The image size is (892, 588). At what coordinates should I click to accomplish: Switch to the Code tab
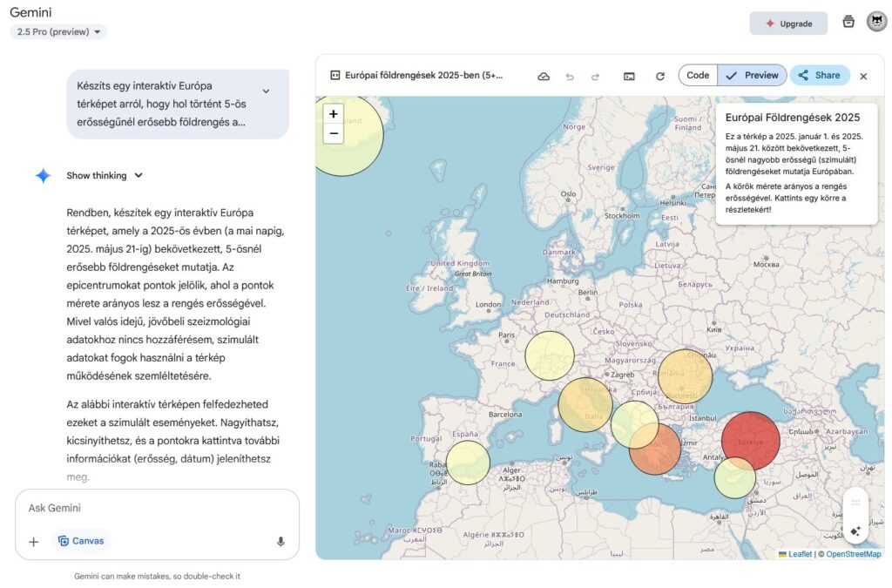tap(698, 75)
